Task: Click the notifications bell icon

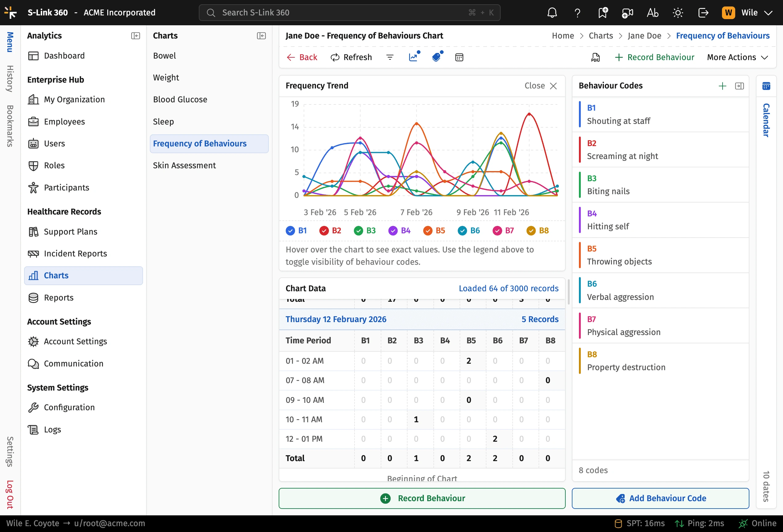Action: [x=552, y=13]
